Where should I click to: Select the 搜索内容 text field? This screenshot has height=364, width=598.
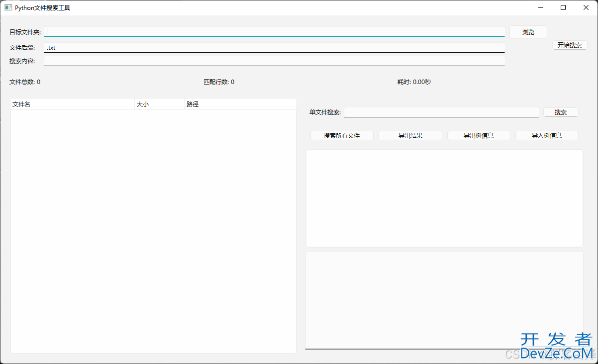[274, 61]
